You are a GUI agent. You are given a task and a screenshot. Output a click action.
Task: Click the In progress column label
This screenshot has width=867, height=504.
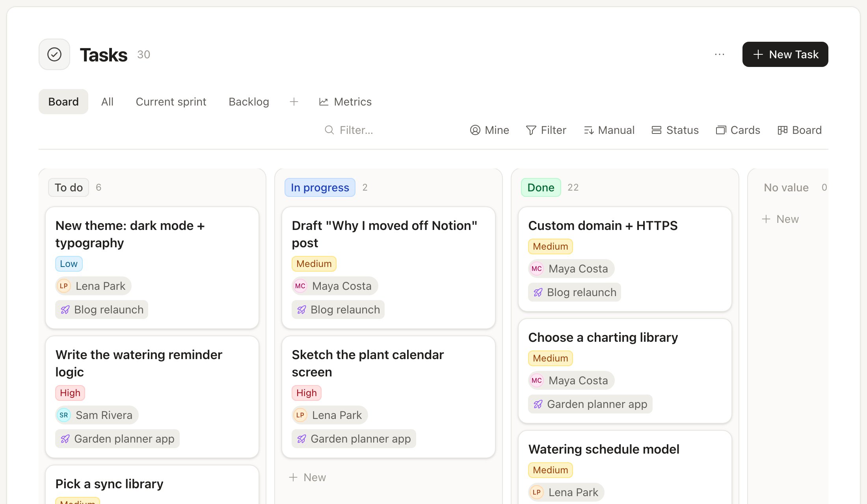tap(320, 187)
